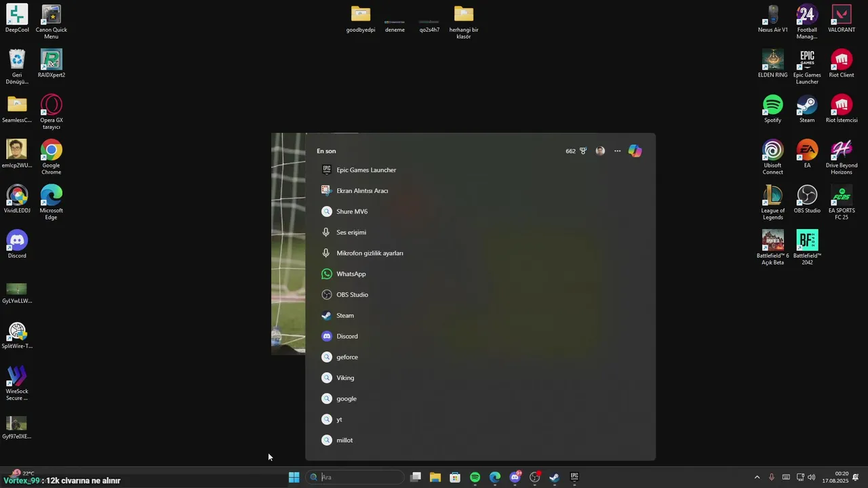Select the EA SPORTS FC 25 icon
868x488 pixels.
click(842, 202)
